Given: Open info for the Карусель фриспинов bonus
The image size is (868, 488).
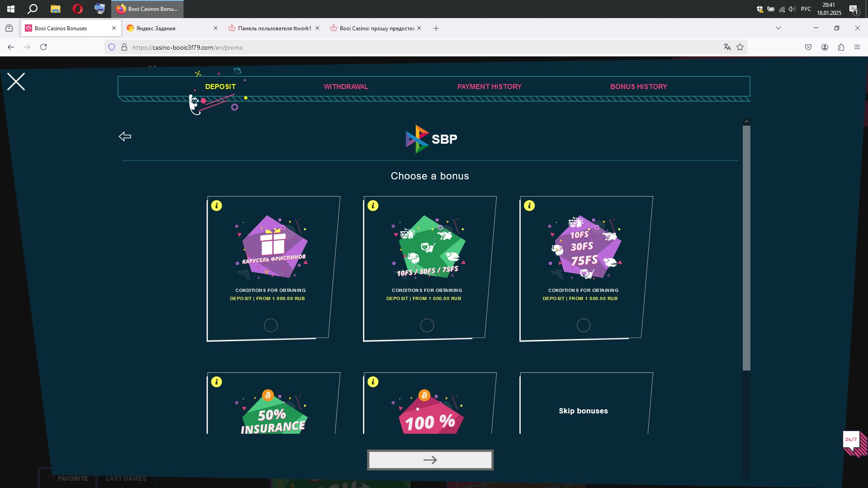Looking at the screenshot, I should [x=217, y=206].
